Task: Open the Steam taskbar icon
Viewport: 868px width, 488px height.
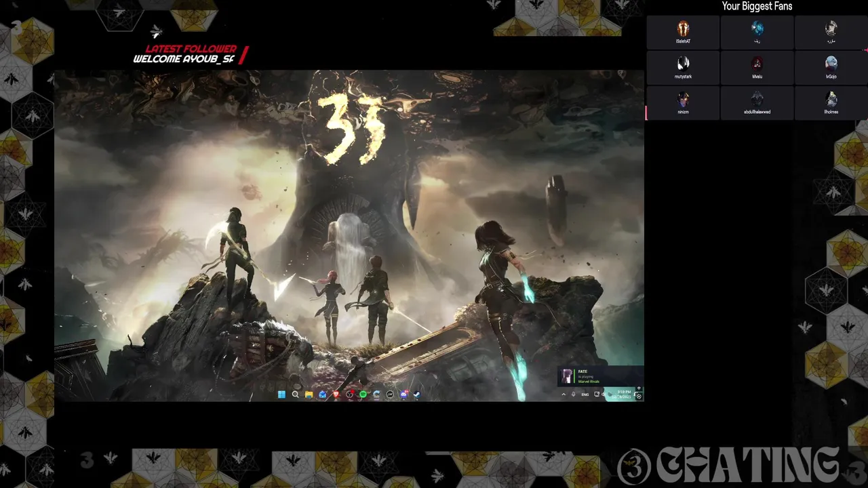Action: 416,394
